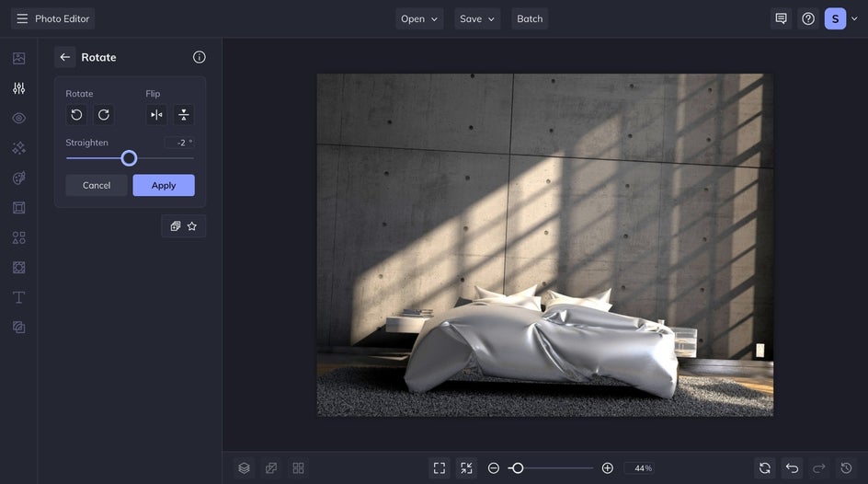Image resolution: width=868 pixels, height=484 pixels.
Task: Click the bedroom photo on canvas
Action: pyautogui.click(x=544, y=245)
